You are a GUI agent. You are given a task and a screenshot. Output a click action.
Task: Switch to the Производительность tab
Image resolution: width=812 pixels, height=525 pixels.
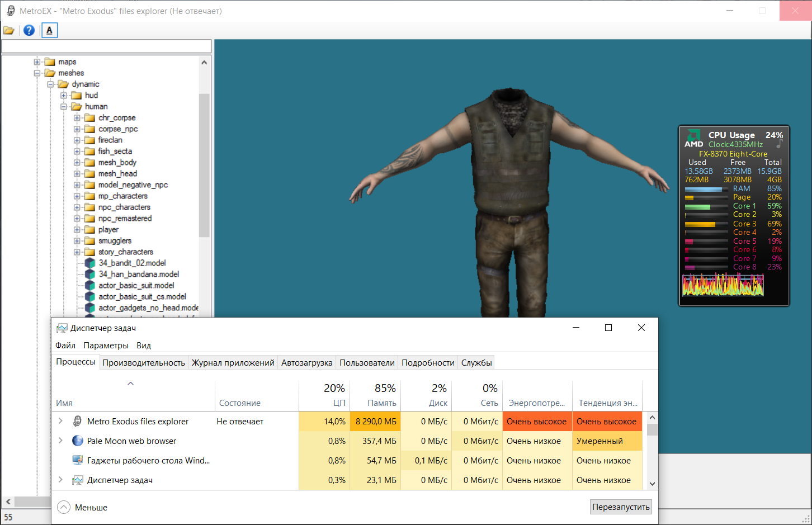[x=144, y=362]
